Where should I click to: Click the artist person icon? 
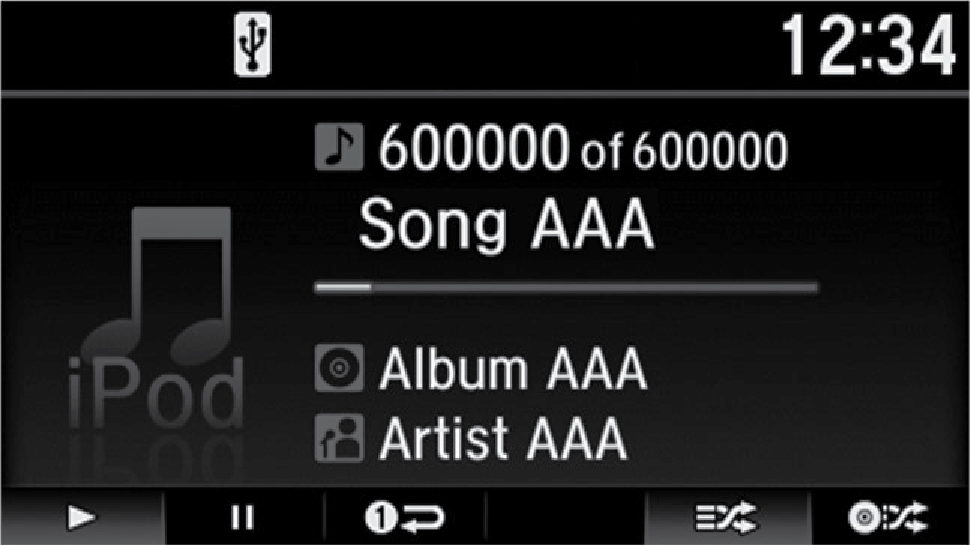click(339, 438)
